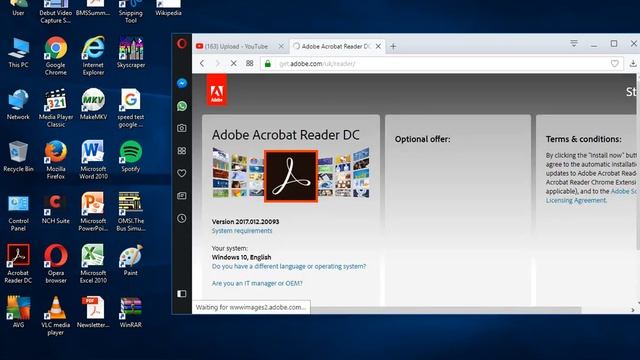The height and width of the screenshot is (360, 640).
Task: Go back to the previous page
Action: pyautogui.click(x=202, y=63)
